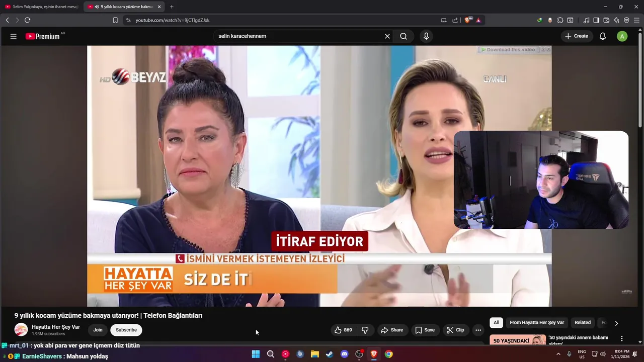Image resolution: width=644 pixels, height=362 pixels.
Task: Go back to the previous page
Action: point(7,20)
